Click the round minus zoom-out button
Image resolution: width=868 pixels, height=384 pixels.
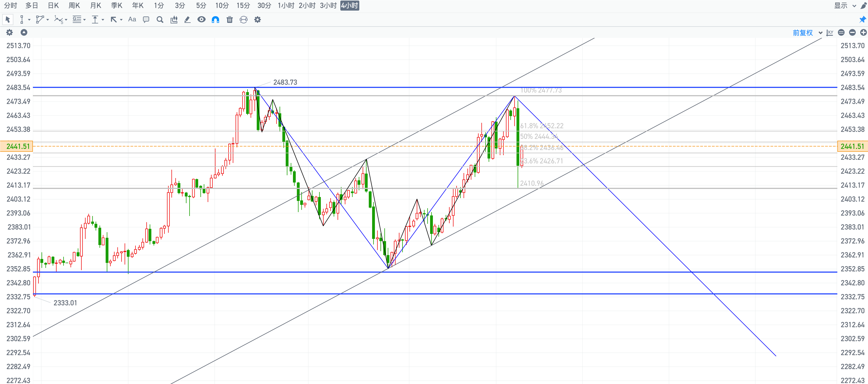[x=852, y=32]
